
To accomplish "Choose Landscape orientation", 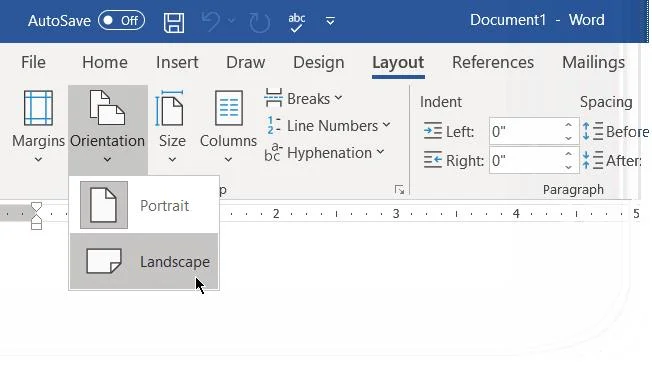I will coord(144,262).
